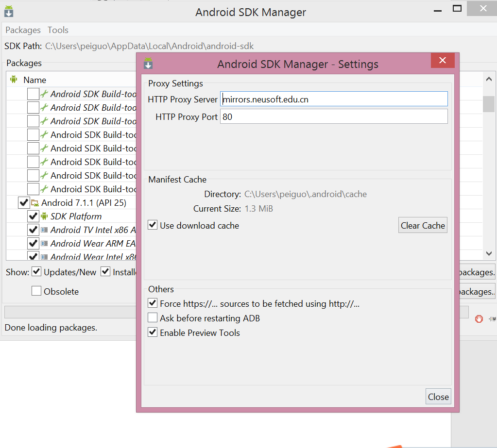Uncheck Android TV Intel x86 system image
Screen dimensions: 497x448
(x=33, y=230)
